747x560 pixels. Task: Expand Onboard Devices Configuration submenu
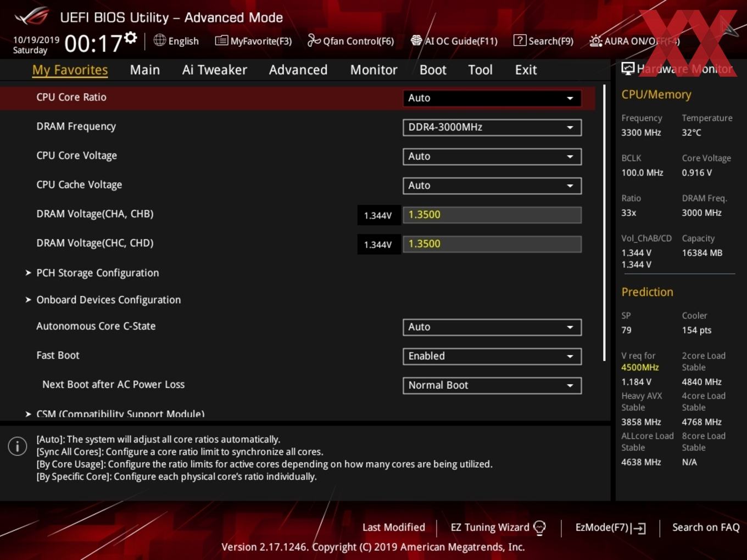(x=108, y=300)
